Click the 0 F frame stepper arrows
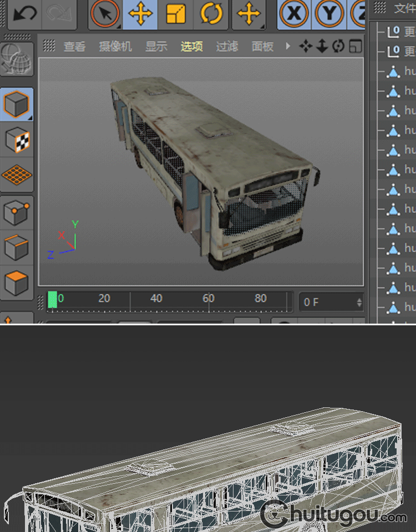This screenshot has width=416, height=532. click(359, 303)
